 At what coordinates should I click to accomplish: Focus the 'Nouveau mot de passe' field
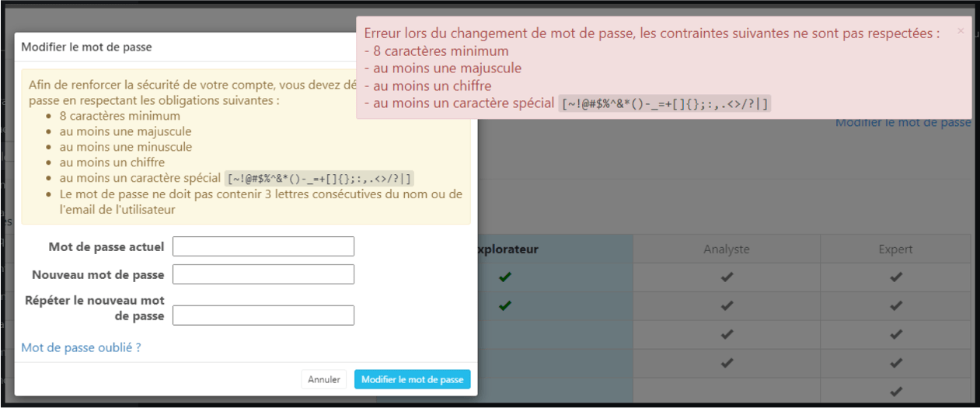tap(263, 274)
